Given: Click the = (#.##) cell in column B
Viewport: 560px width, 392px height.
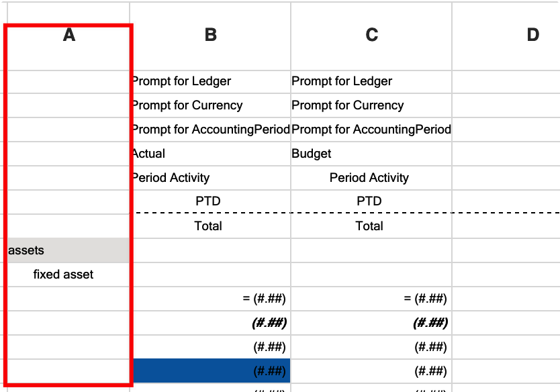Looking at the screenshot, I should point(210,299).
